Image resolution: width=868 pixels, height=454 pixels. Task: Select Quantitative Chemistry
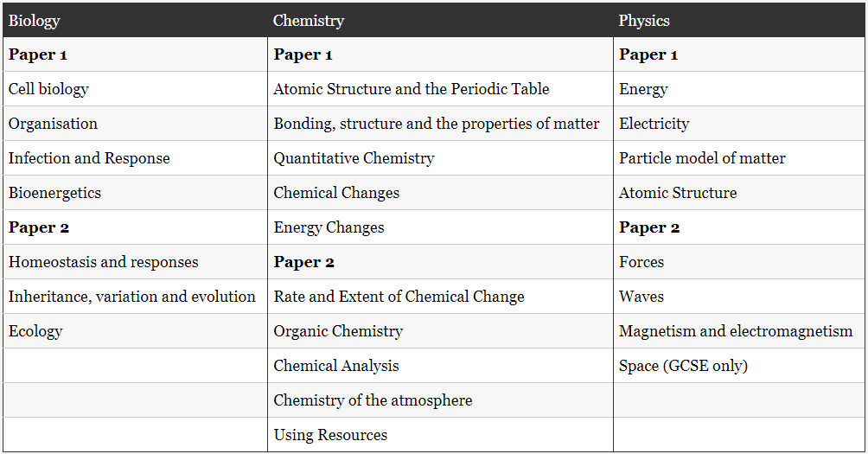[x=354, y=158]
